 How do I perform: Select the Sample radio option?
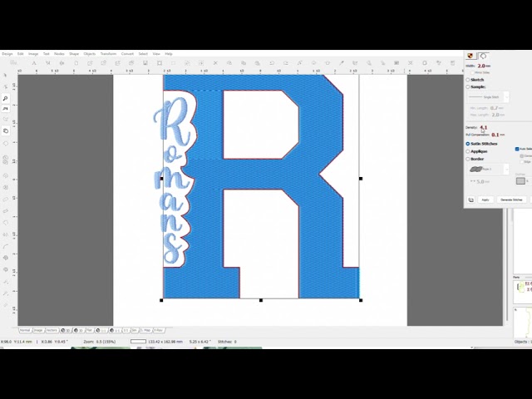(x=468, y=86)
